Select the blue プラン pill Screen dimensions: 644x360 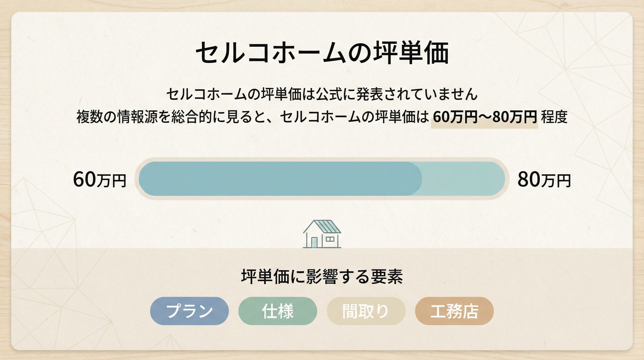(x=189, y=311)
